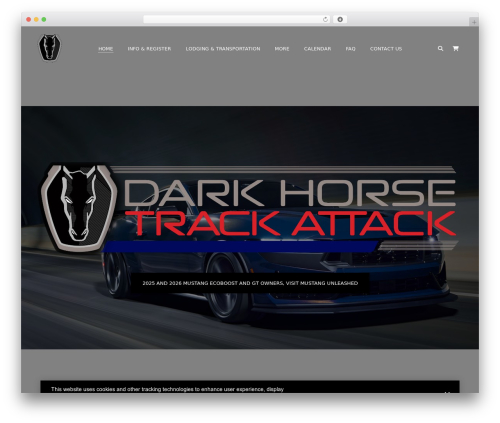
Task: Maximize the window with green button
Action: pos(44,20)
